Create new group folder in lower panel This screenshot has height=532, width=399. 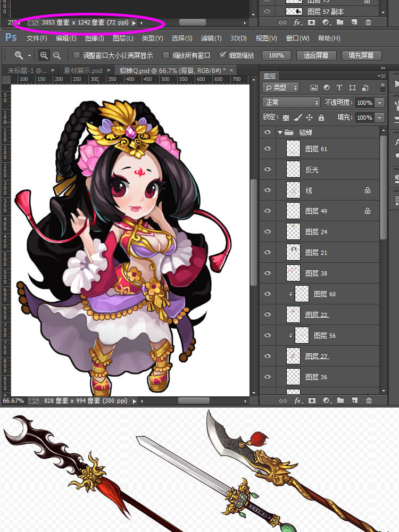click(340, 401)
